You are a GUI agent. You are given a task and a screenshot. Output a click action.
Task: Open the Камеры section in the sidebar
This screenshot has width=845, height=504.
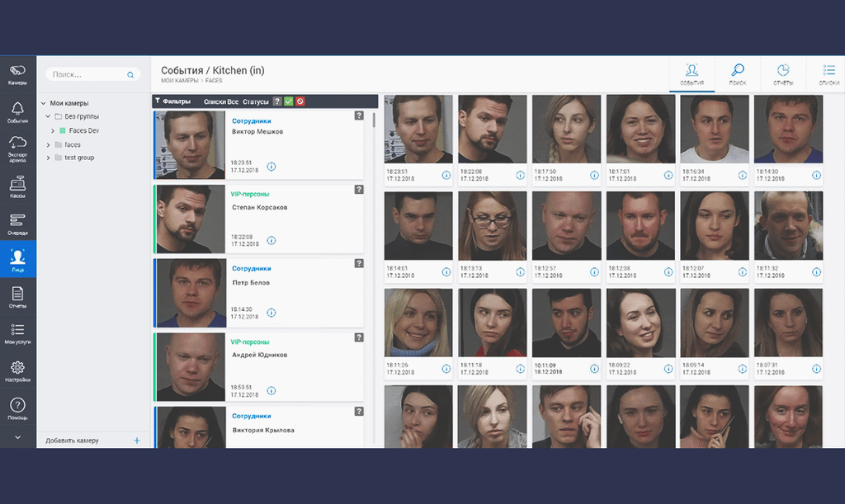pyautogui.click(x=18, y=74)
